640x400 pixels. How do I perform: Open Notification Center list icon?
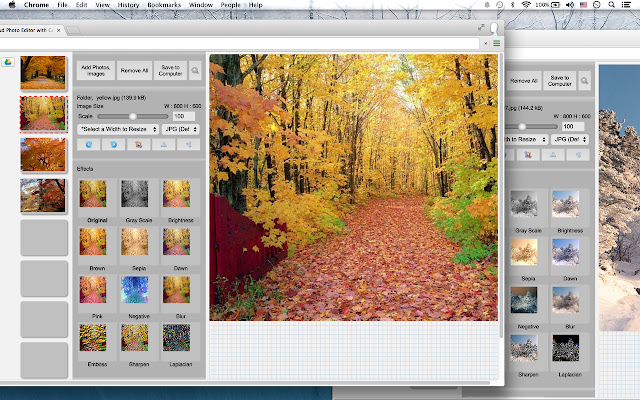pos(626,5)
